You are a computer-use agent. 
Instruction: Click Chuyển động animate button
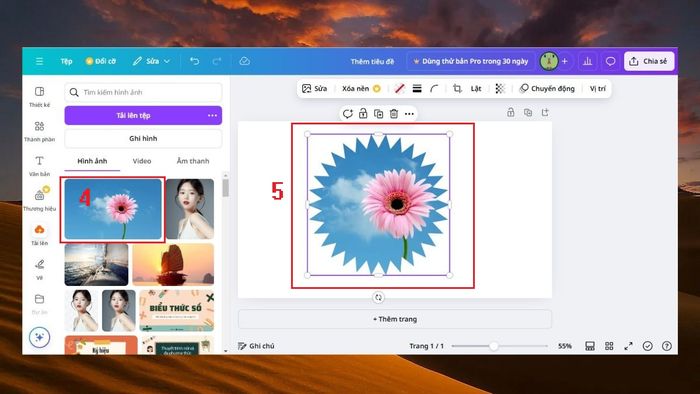[547, 88]
